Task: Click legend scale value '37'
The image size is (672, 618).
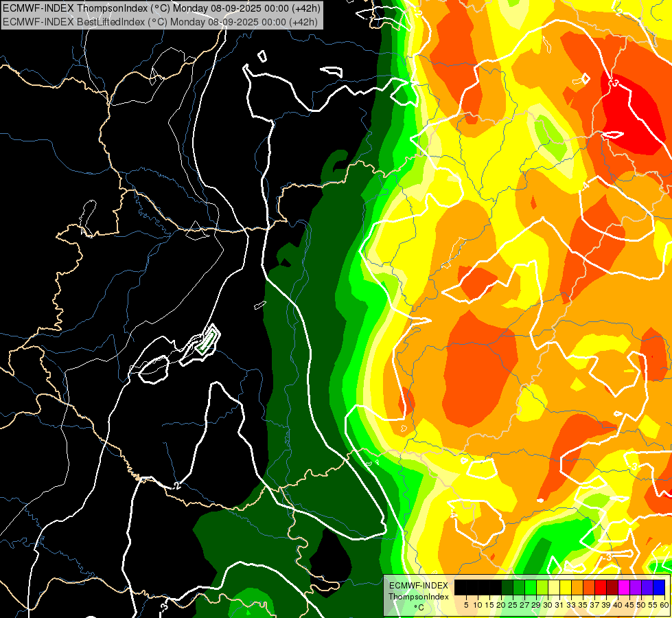Action: click(x=595, y=605)
